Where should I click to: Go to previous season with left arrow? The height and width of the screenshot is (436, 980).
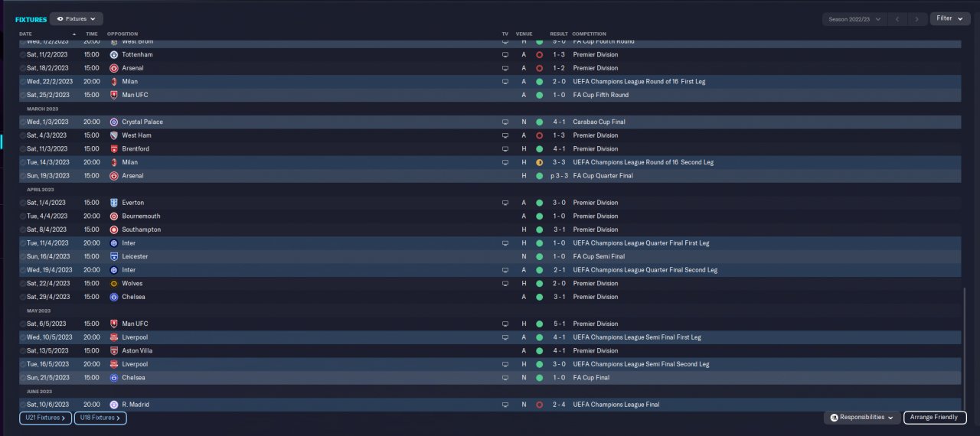[897, 19]
